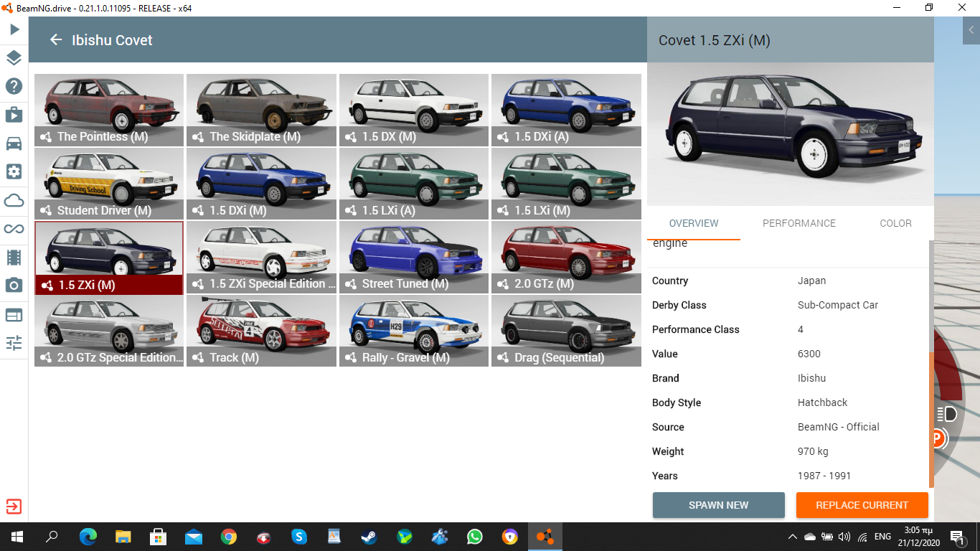The height and width of the screenshot is (551, 980).
Task: Show hidden tray icons chevron
Action: click(x=792, y=537)
